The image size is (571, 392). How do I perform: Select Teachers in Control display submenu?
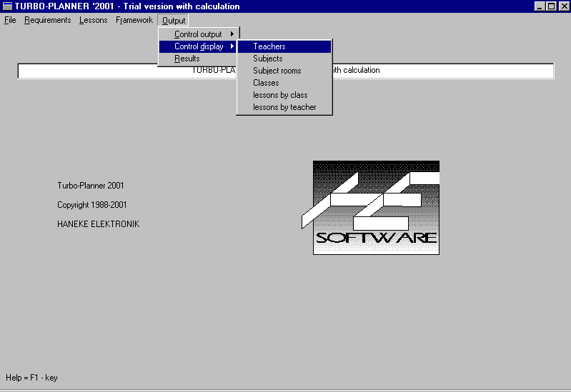[x=284, y=46]
